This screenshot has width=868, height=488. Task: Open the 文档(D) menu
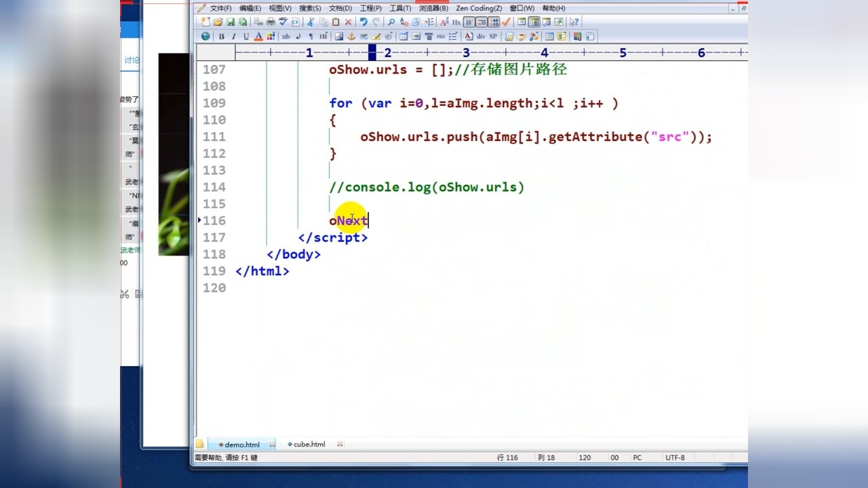click(x=340, y=8)
